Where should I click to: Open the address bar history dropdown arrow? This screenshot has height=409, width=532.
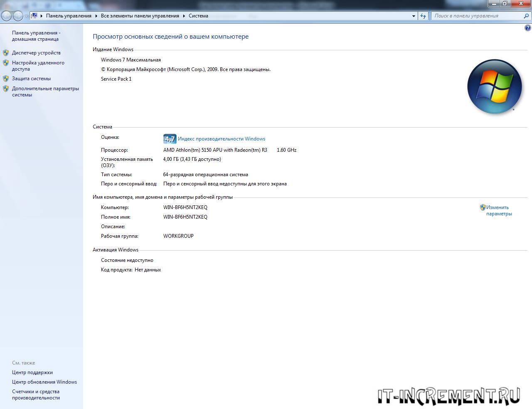click(x=414, y=16)
